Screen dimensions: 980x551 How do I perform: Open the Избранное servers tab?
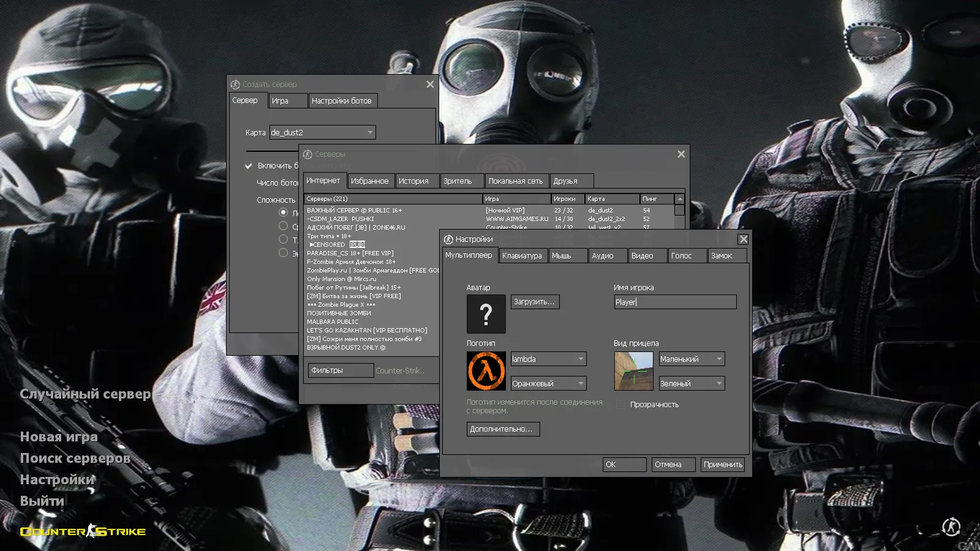[369, 181]
